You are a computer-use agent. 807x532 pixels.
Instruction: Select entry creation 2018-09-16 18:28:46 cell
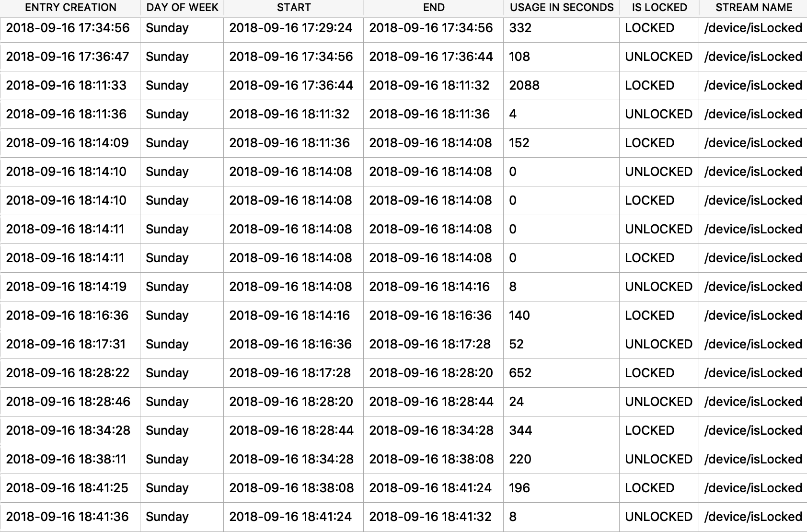click(x=70, y=402)
